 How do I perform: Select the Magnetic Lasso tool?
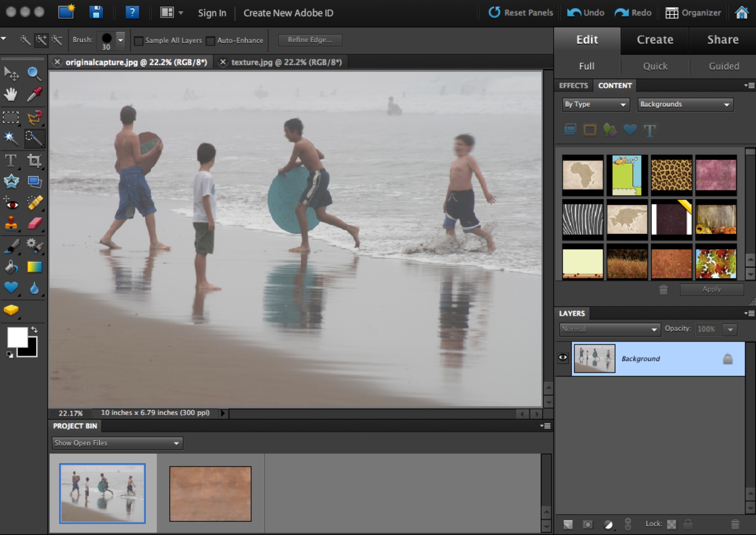pos(34,117)
